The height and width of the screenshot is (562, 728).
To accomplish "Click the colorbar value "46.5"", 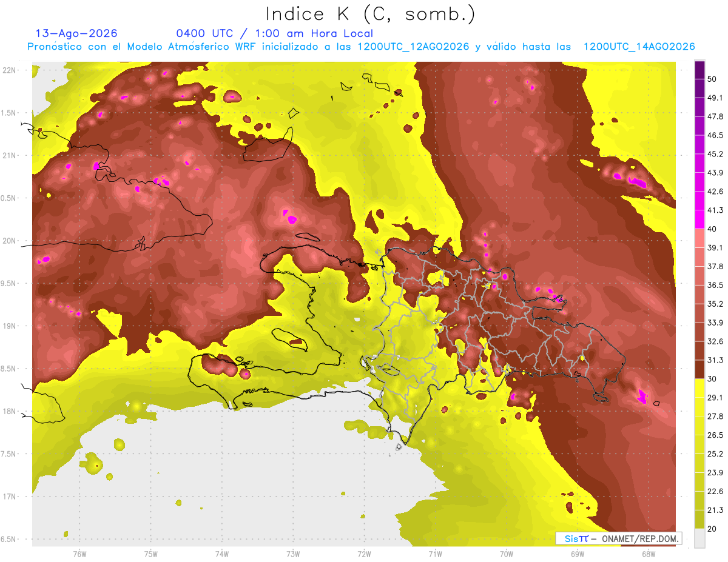I will [715, 135].
